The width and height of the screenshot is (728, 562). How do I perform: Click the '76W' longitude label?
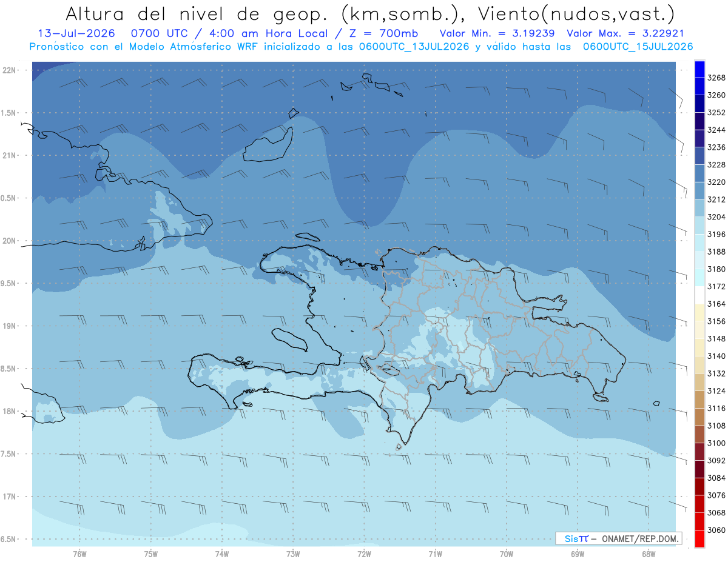[79, 554]
